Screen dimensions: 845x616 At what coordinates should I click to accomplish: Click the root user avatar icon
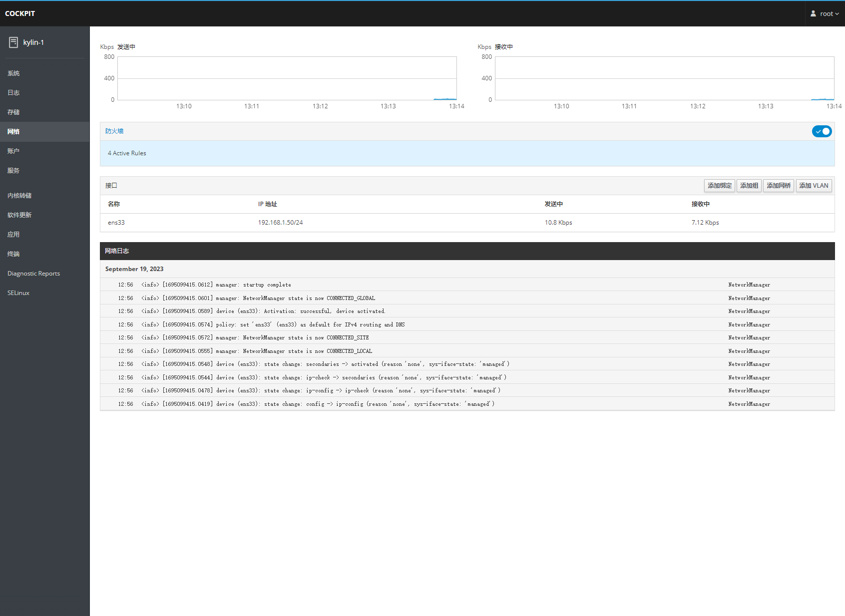(813, 14)
